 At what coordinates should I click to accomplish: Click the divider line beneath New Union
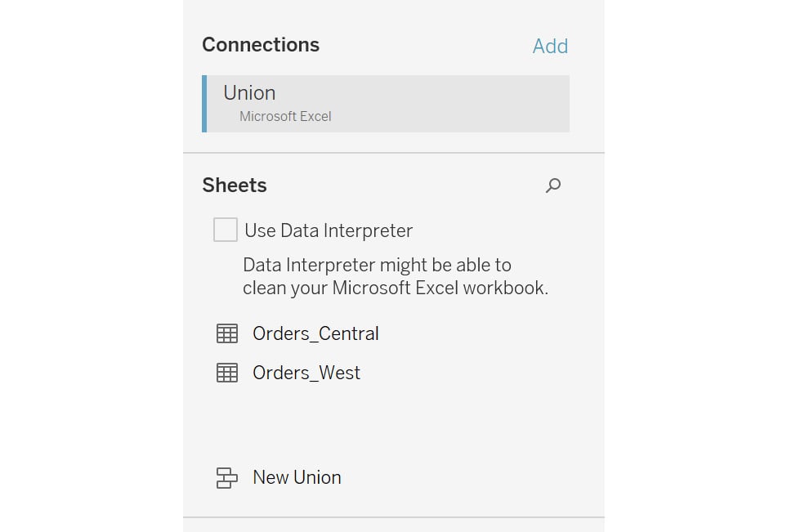[x=394, y=517]
